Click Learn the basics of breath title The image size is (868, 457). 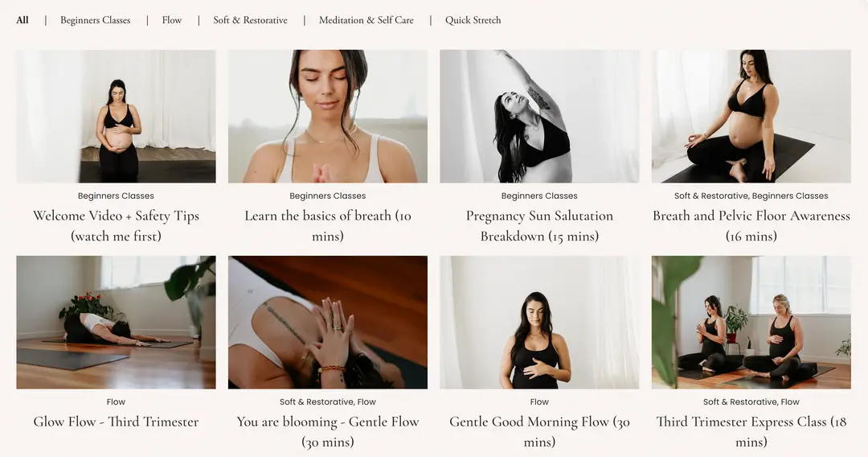[328, 226]
